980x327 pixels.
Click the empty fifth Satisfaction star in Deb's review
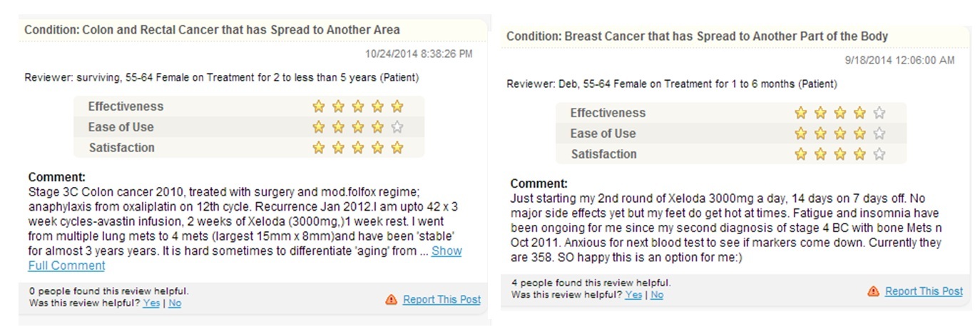879,154
